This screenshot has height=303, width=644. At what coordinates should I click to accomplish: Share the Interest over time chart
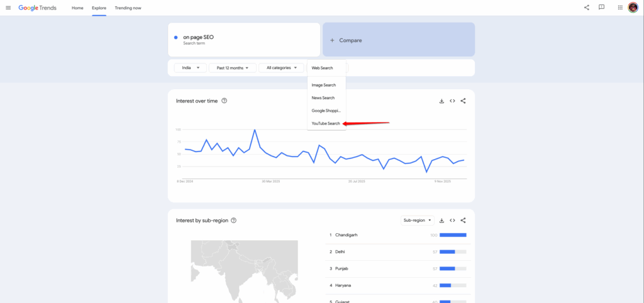pos(463,101)
